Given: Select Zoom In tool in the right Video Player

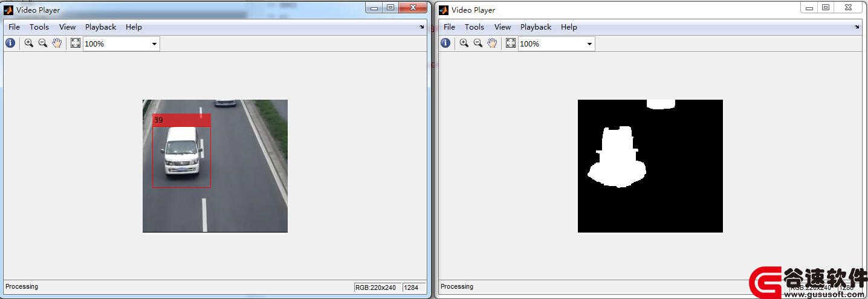Looking at the screenshot, I should [464, 43].
